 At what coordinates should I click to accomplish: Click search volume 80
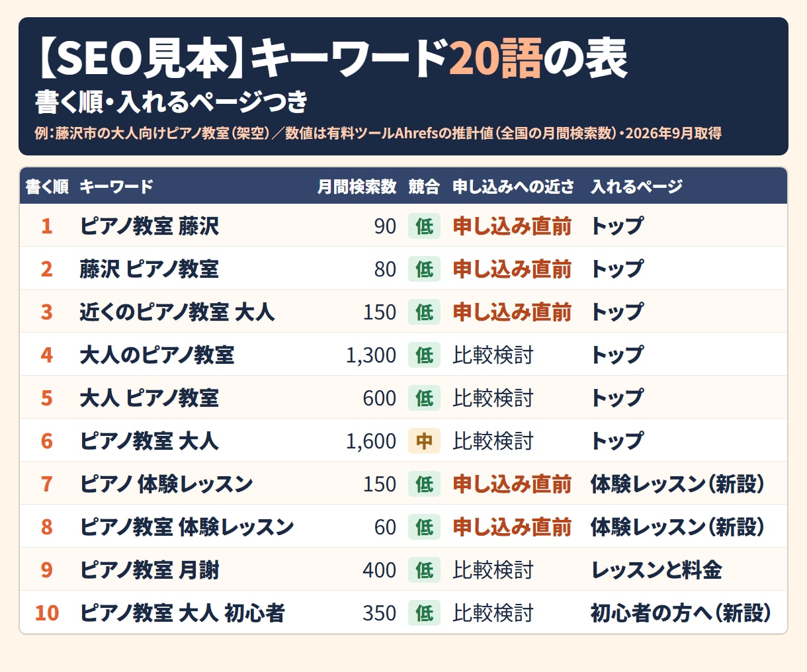pos(385,269)
